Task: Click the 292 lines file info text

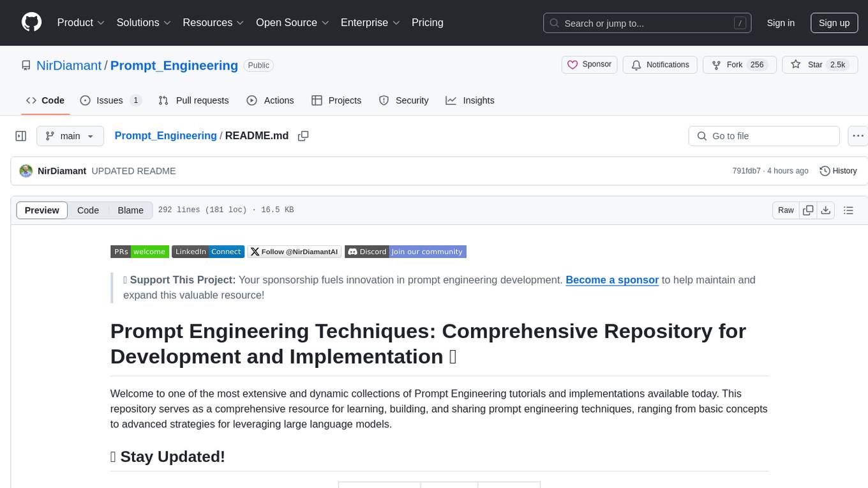Action: coord(226,210)
